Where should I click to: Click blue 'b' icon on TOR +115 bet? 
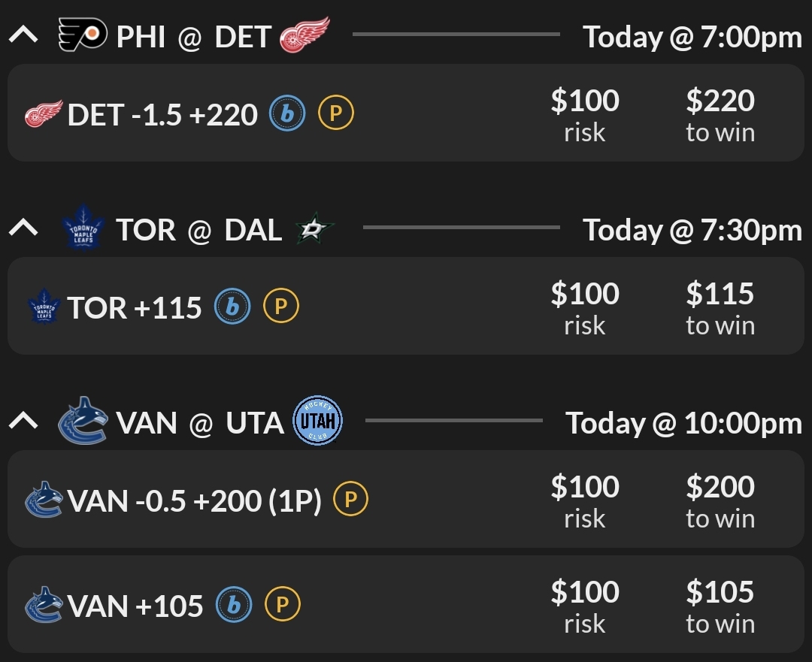coord(232,307)
